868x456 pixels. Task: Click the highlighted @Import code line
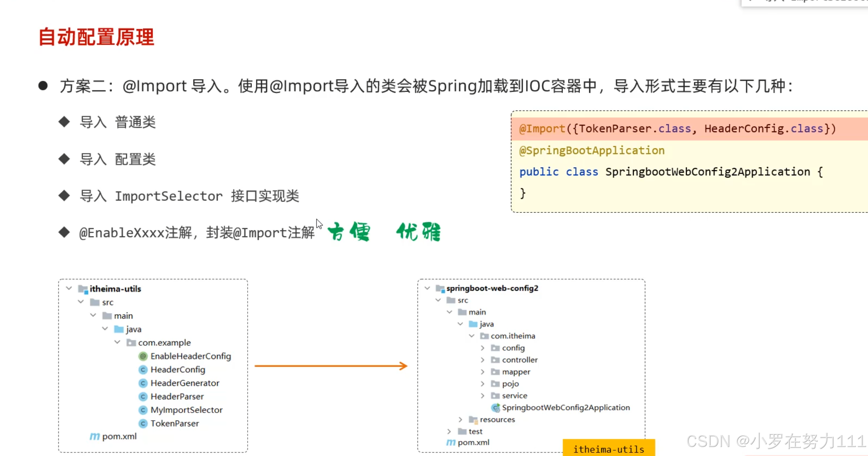point(677,129)
